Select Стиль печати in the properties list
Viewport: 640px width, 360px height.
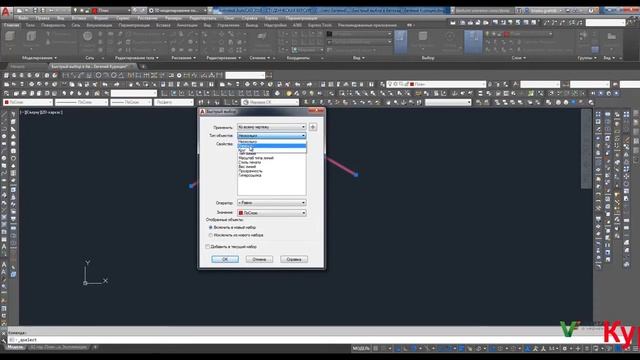tap(249, 162)
